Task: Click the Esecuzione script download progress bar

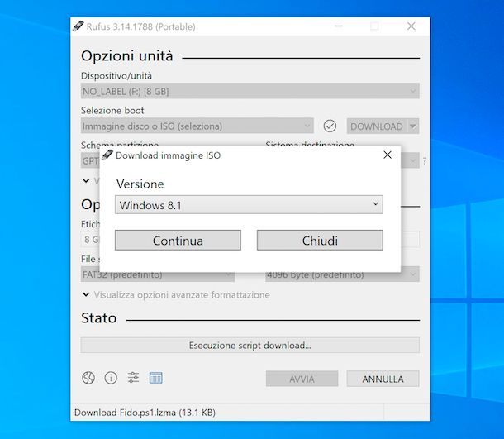Action: 250,345
